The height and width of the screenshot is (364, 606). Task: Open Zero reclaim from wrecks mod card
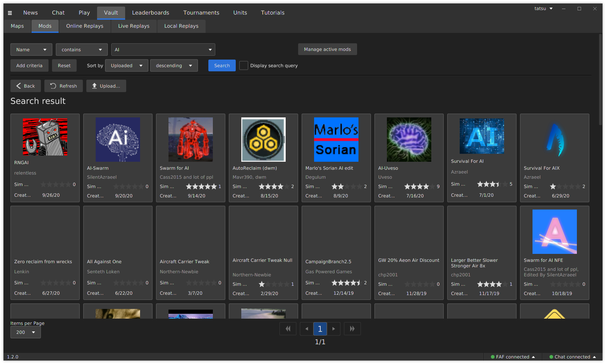click(45, 253)
